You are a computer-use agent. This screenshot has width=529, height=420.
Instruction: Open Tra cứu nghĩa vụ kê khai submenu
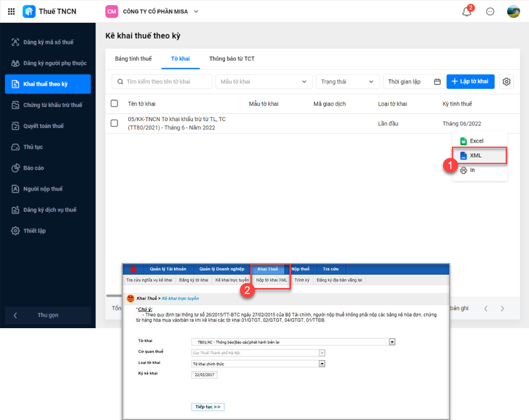[149, 280]
